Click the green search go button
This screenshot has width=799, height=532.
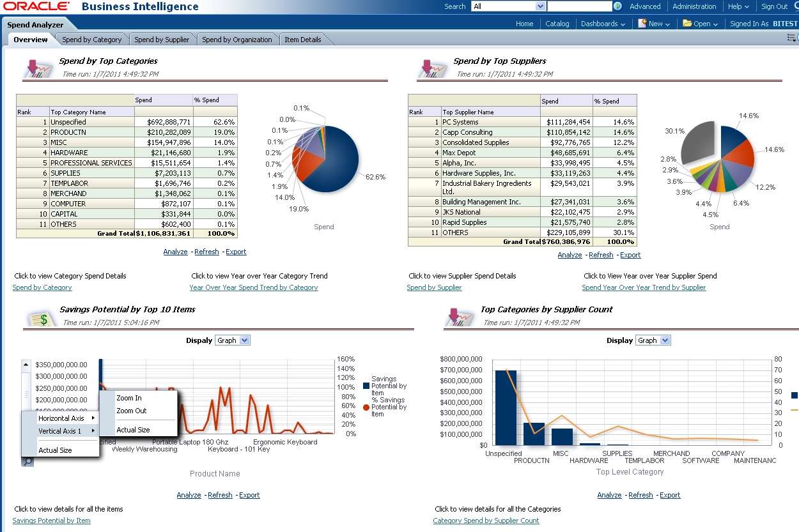click(x=617, y=6)
